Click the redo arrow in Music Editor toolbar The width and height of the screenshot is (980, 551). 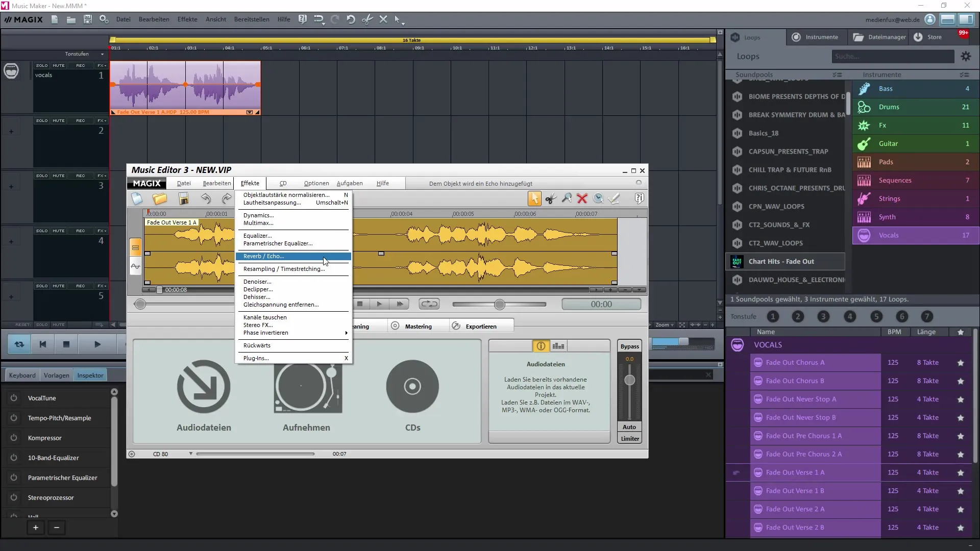[227, 198]
